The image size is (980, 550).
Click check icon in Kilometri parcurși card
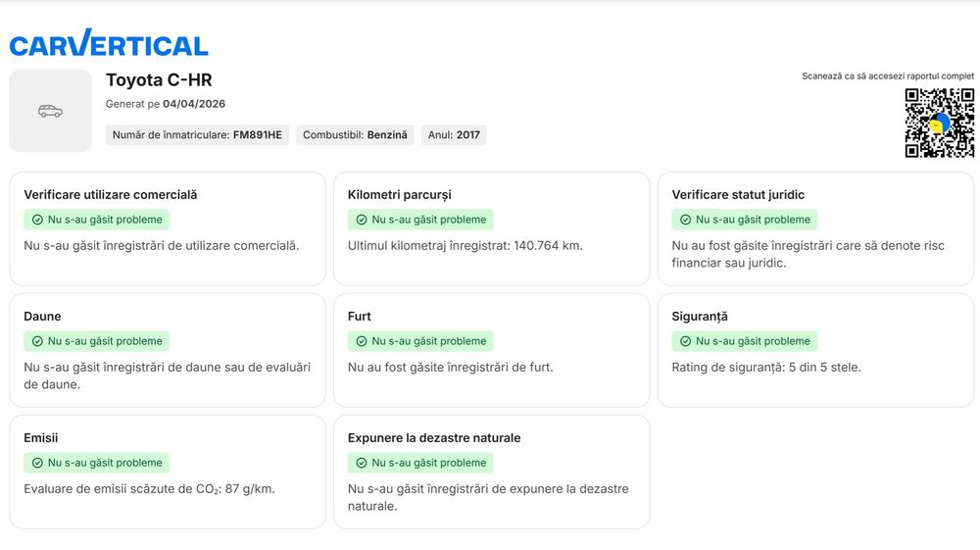pos(362,220)
